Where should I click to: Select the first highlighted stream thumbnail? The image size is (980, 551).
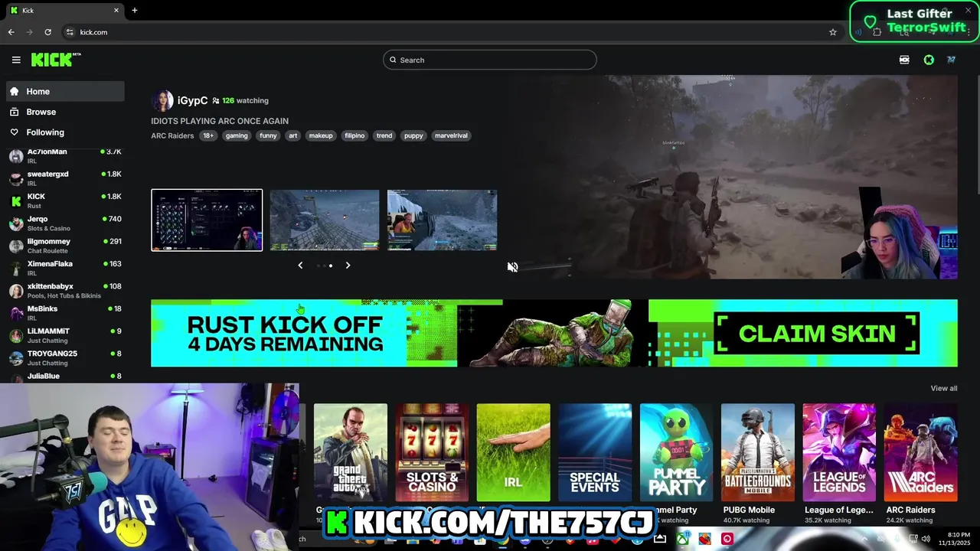coord(207,220)
